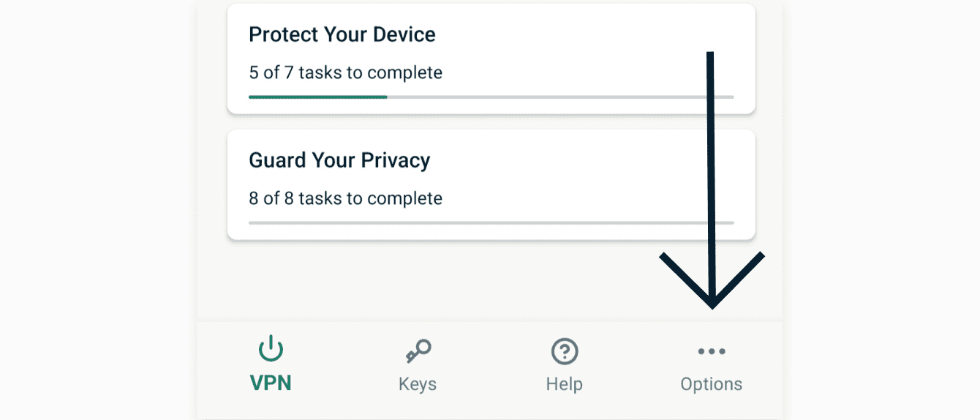Open the Keys key icon
This screenshot has width=980, height=420.
418,351
